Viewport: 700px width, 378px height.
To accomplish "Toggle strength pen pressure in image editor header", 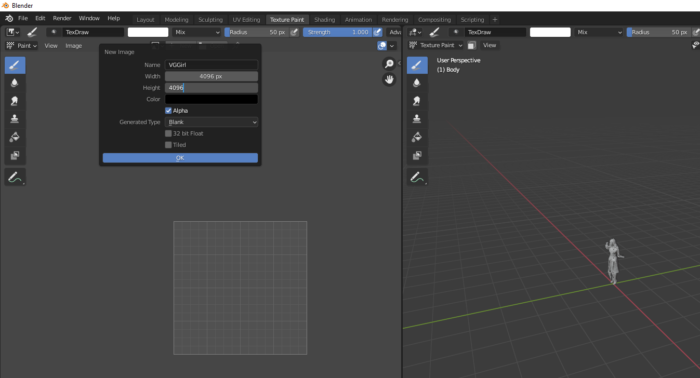I will click(378, 32).
